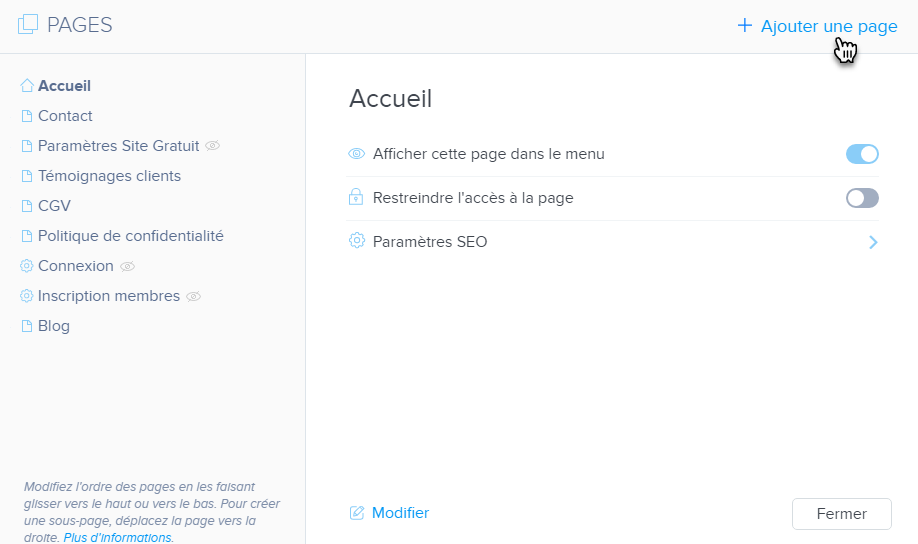The height and width of the screenshot is (544, 918).
Task: Follow the Plus d'informations link
Action: click(x=118, y=537)
